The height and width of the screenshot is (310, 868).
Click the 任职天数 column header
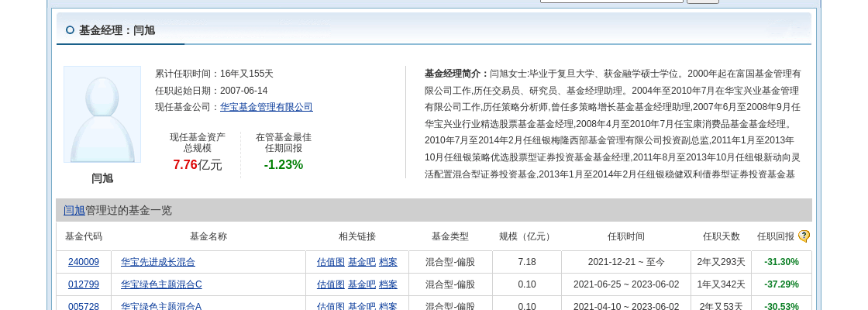point(722,236)
